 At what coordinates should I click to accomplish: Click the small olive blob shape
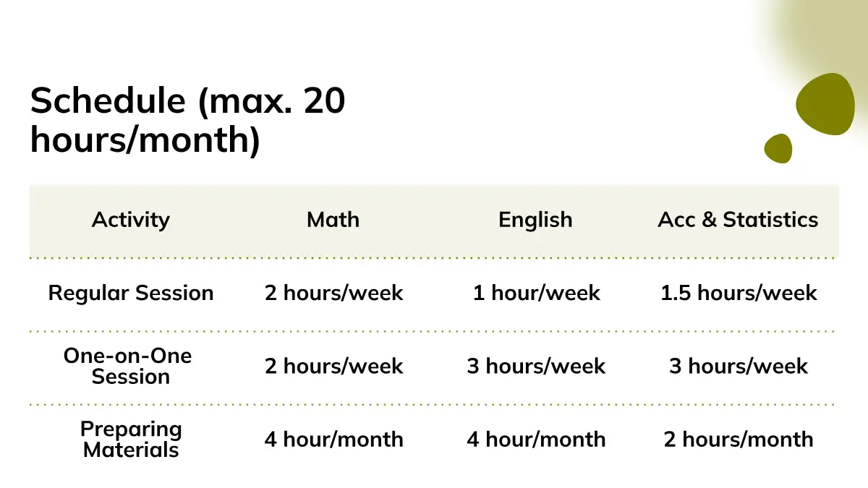tap(778, 148)
